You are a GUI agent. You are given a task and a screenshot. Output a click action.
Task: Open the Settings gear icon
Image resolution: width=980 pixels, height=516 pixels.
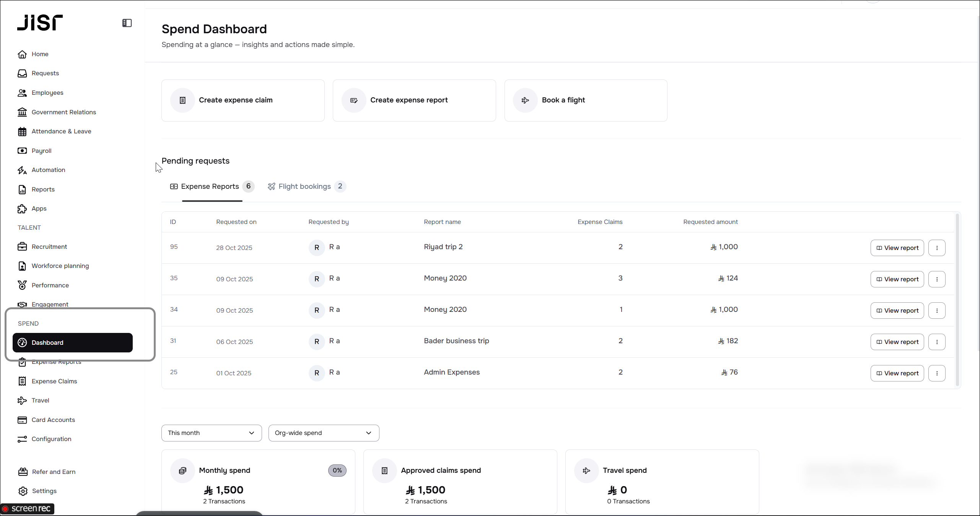(x=23, y=491)
